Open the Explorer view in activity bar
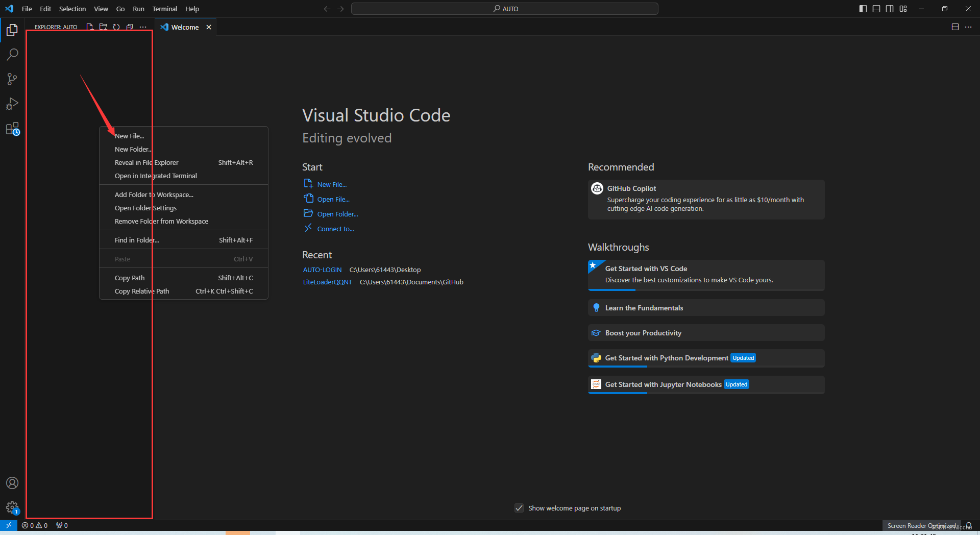The width and height of the screenshot is (980, 535). (x=12, y=30)
